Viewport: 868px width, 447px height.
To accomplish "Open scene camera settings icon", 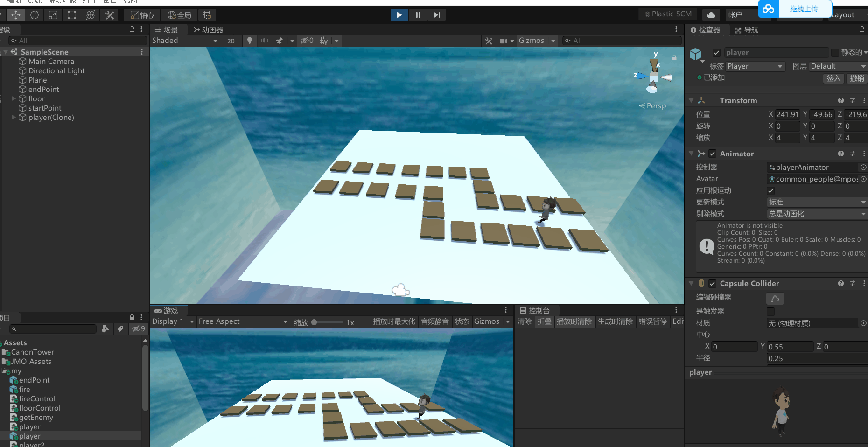I will pyautogui.click(x=504, y=41).
